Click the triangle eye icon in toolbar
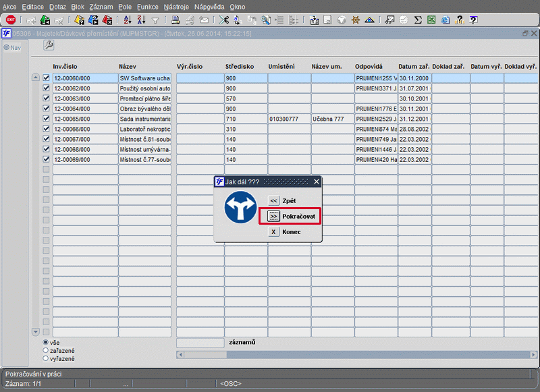 tap(369, 20)
